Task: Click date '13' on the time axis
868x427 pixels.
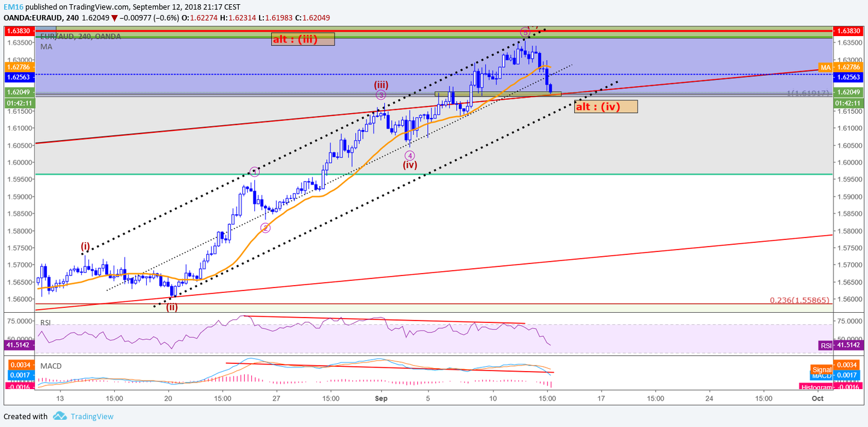Action: click(x=60, y=398)
